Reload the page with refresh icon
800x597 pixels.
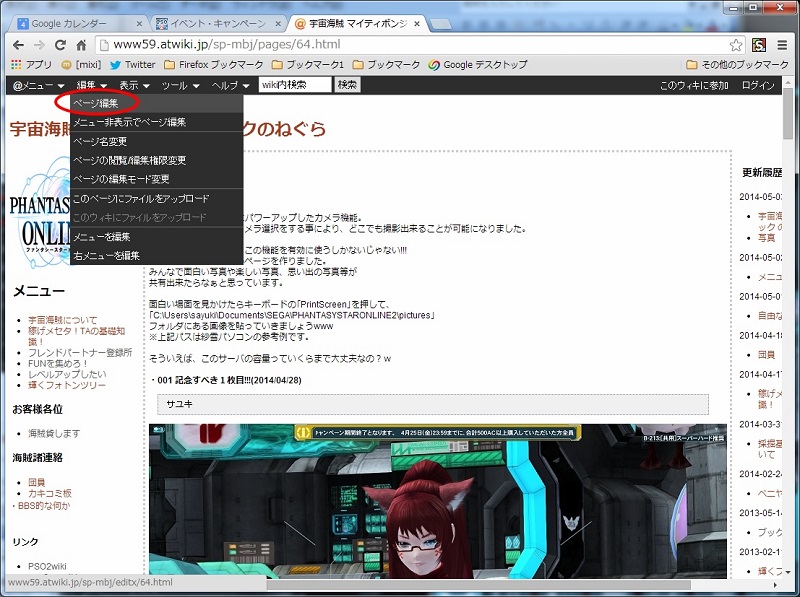click(x=60, y=45)
